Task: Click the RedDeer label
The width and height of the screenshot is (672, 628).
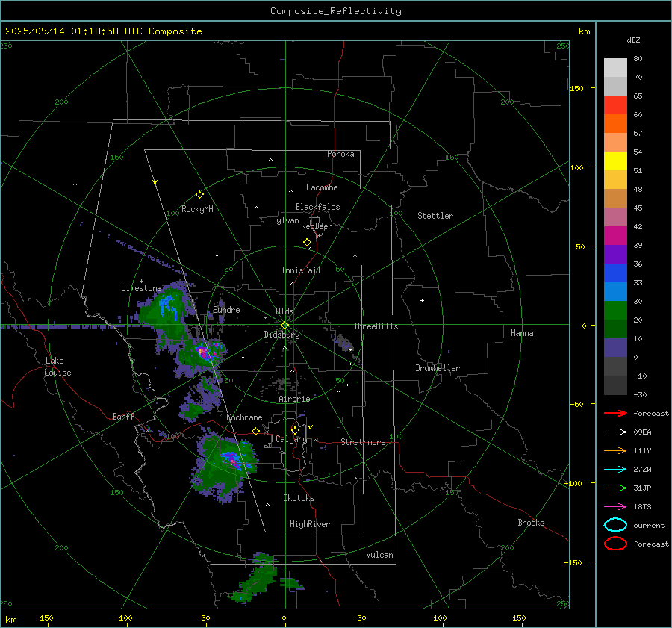Action: coord(317,226)
